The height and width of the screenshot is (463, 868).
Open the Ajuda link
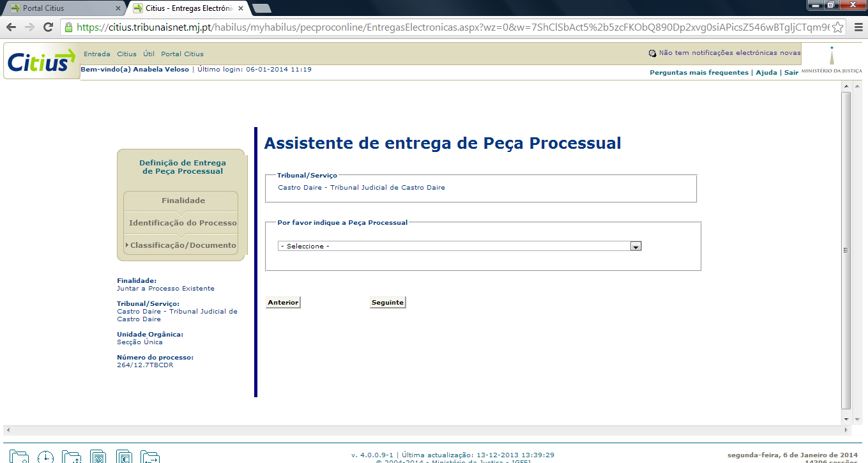click(x=766, y=73)
